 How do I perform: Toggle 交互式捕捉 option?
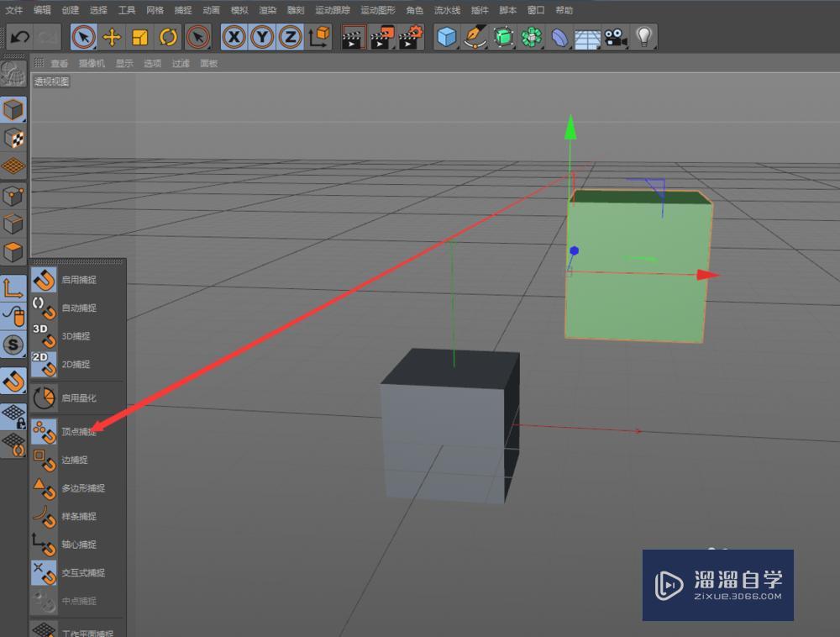[77, 572]
